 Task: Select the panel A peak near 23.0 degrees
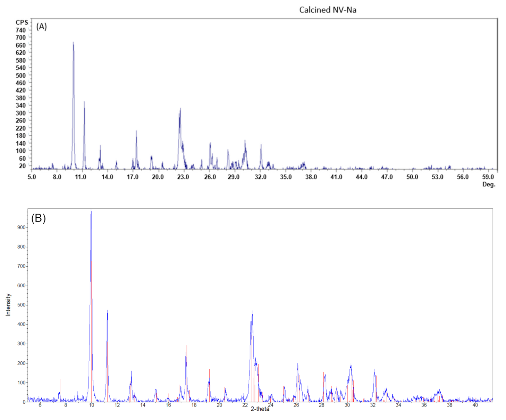point(180,110)
